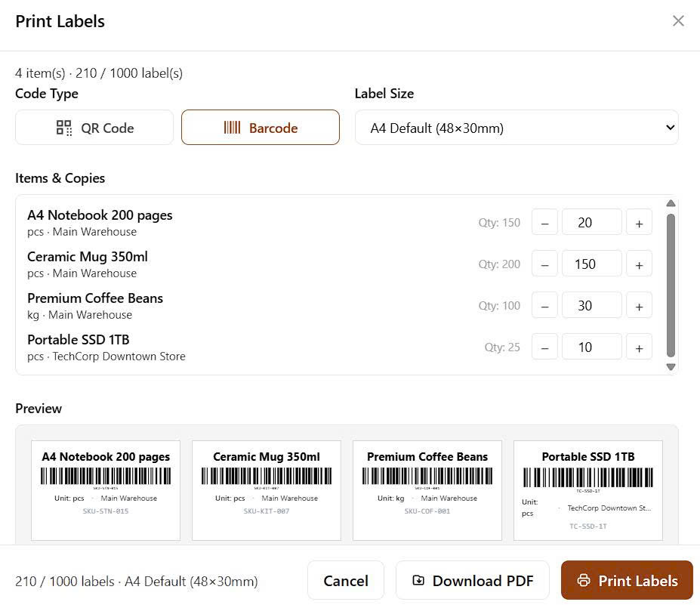Select the Portable SSD 1TB item name
The height and width of the screenshot is (605, 700).
tap(78, 340)
